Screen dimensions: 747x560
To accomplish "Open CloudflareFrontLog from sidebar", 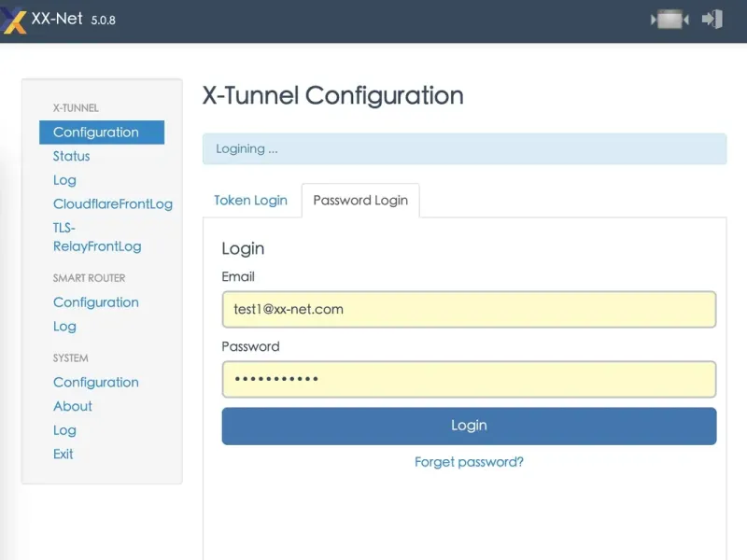I will point(113,204).
